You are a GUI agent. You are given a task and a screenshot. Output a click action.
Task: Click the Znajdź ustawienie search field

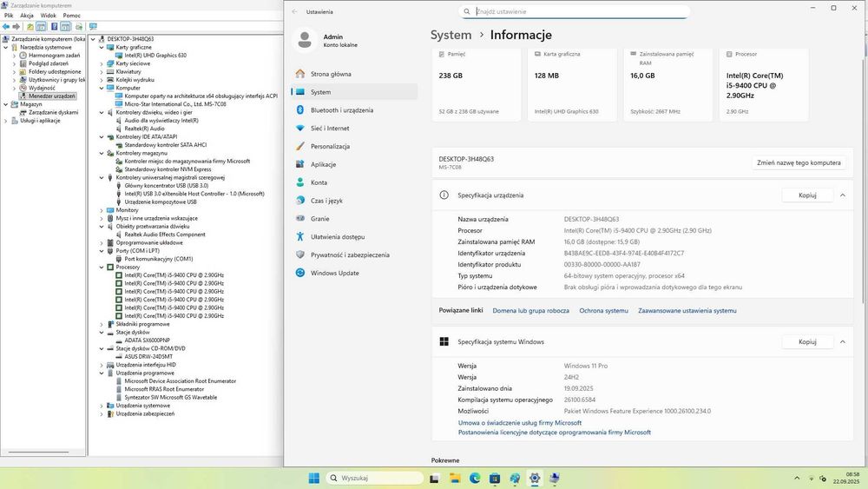coord(574,11)
